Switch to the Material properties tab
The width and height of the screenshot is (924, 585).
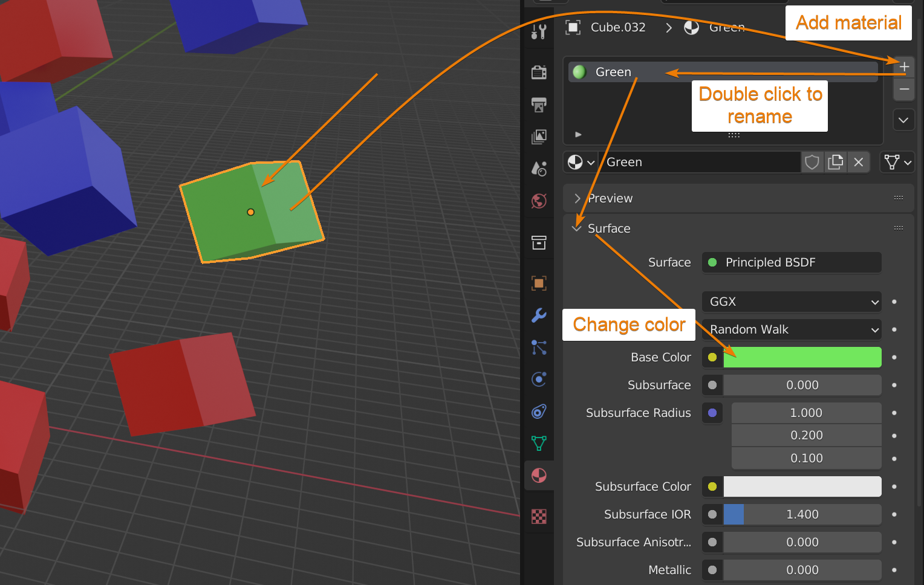tap(539, 476)
